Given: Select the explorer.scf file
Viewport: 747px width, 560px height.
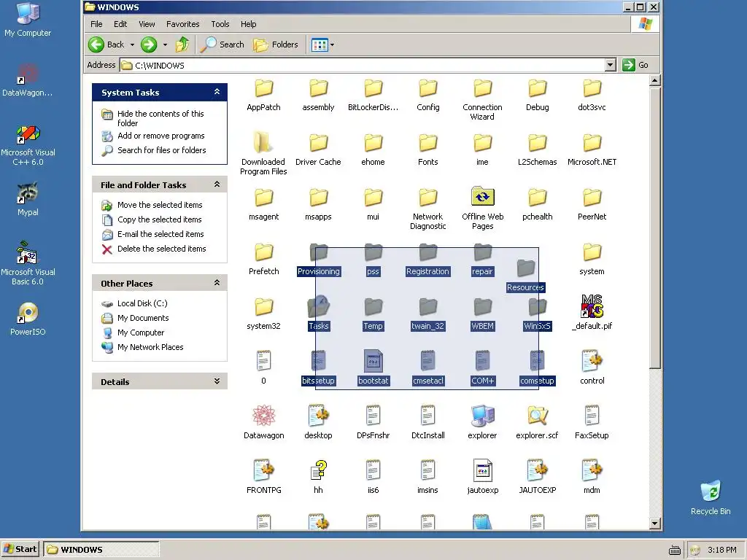Looking at the screenshot, I should pyautogui.click(x=537, y=422).
